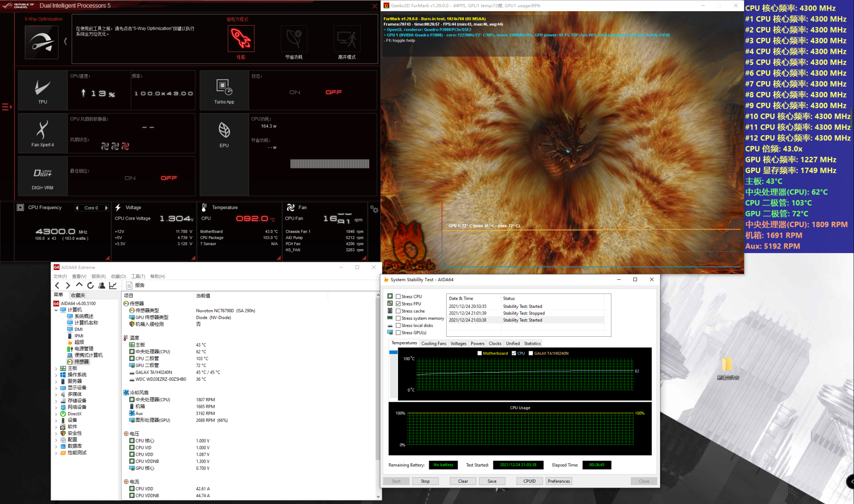Select 电源管理 power management item

[x=84, y=349]
